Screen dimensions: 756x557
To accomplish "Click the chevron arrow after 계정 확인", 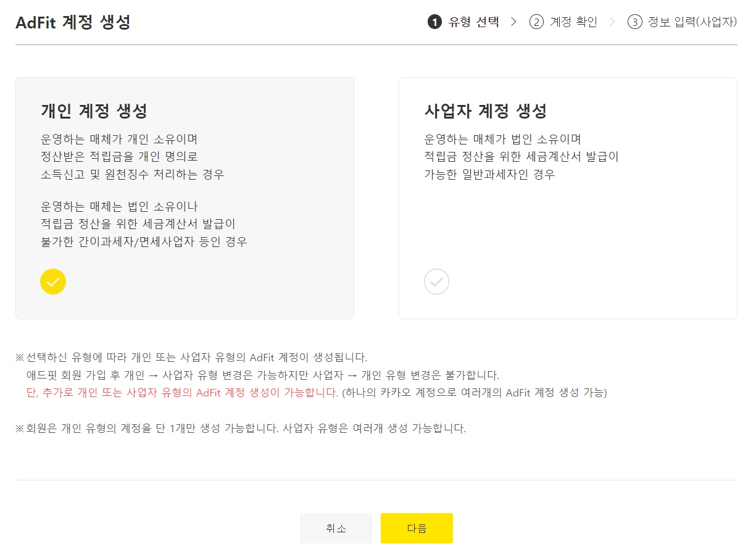I will 612,22.
